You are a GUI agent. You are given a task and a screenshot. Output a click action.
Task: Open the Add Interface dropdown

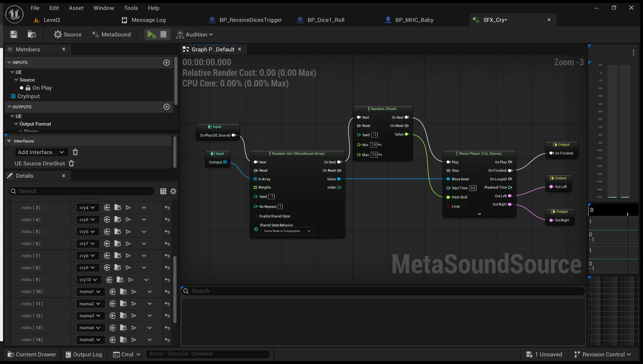click(x=41, y=152)
